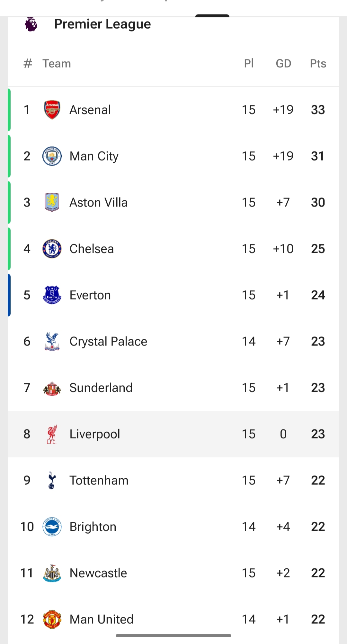Open the Liverpool team name link
Viewport: 347px width, 644px height.
click(x=95, y=434)
